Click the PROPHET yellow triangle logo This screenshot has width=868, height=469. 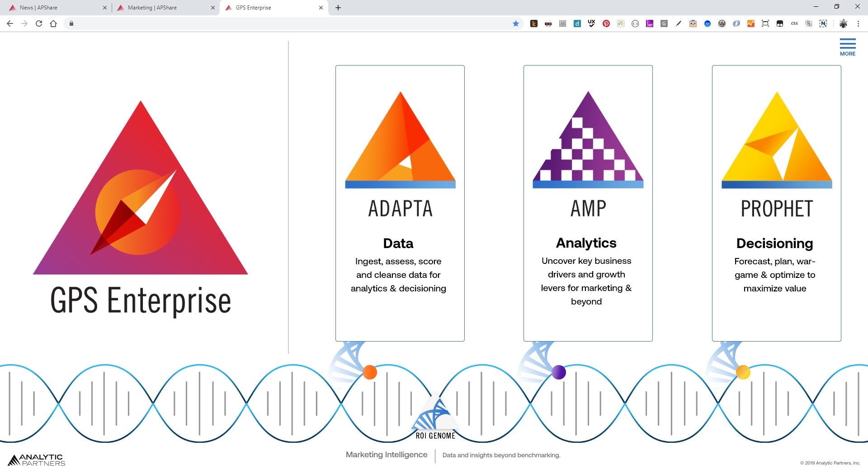point(777,140)
